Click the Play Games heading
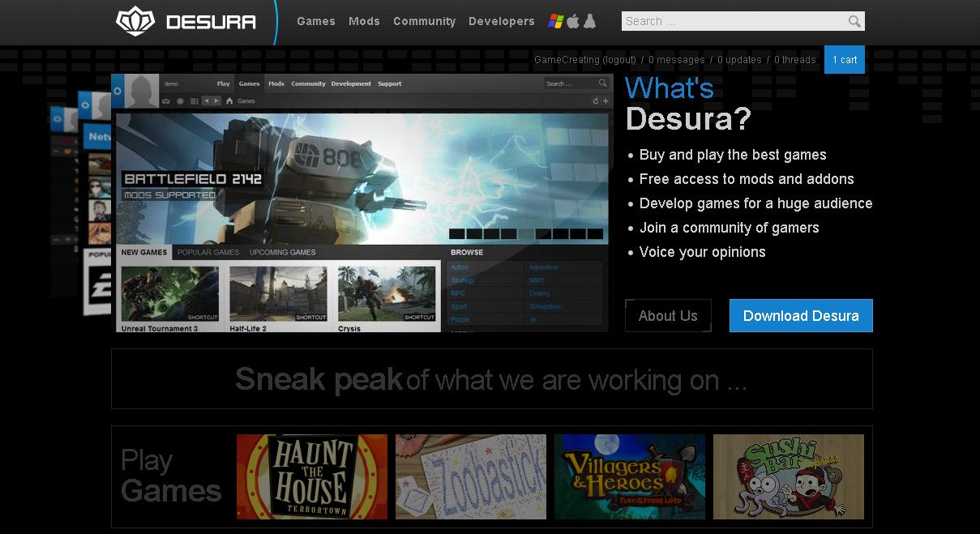This screenshot has width=980, height=534. [x=170, y=476]
